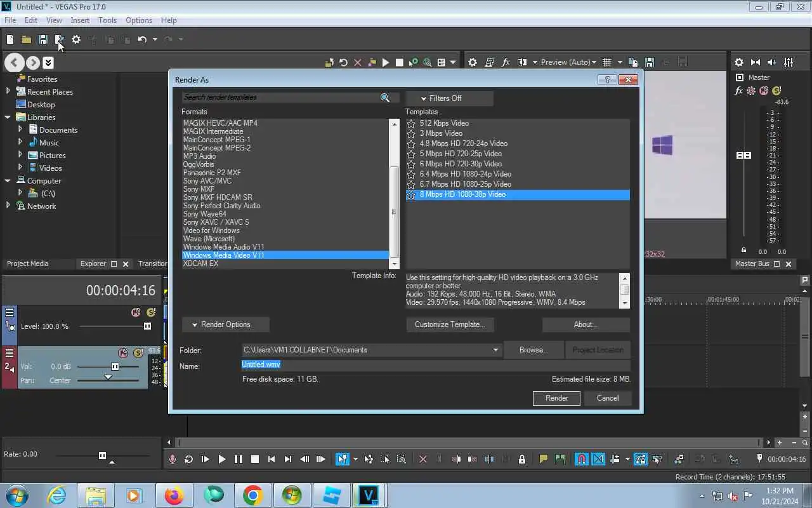
Task: Star the 8 Mbps HD 1080-30p template
Action: (411, 194)
